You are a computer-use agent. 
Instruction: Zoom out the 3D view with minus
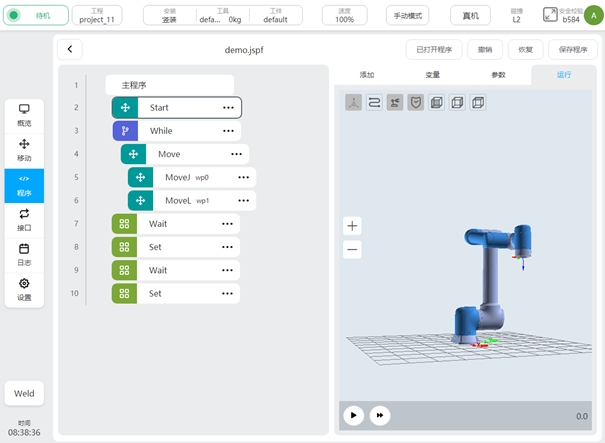(x=352, y=250)
